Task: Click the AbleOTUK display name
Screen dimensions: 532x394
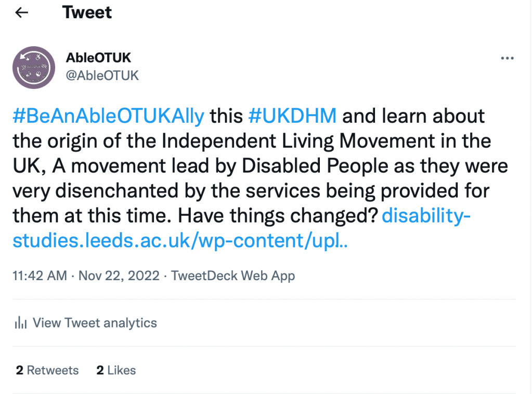Action: pos(98,58)
